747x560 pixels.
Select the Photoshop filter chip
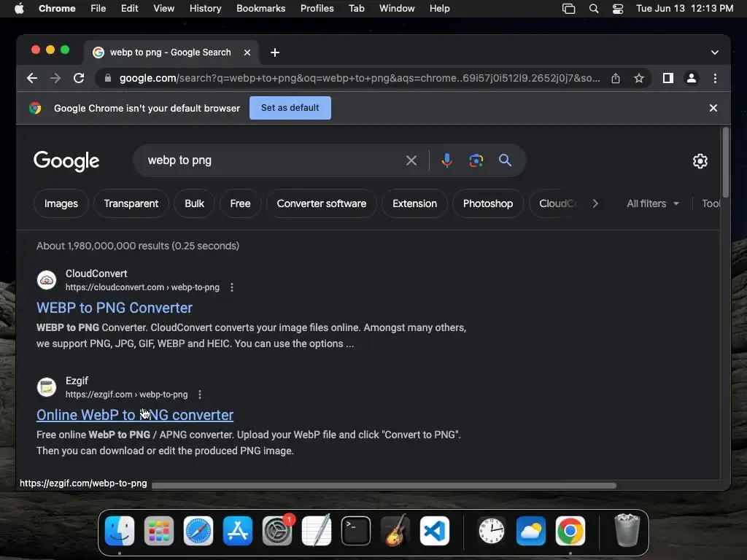[488, 204]
